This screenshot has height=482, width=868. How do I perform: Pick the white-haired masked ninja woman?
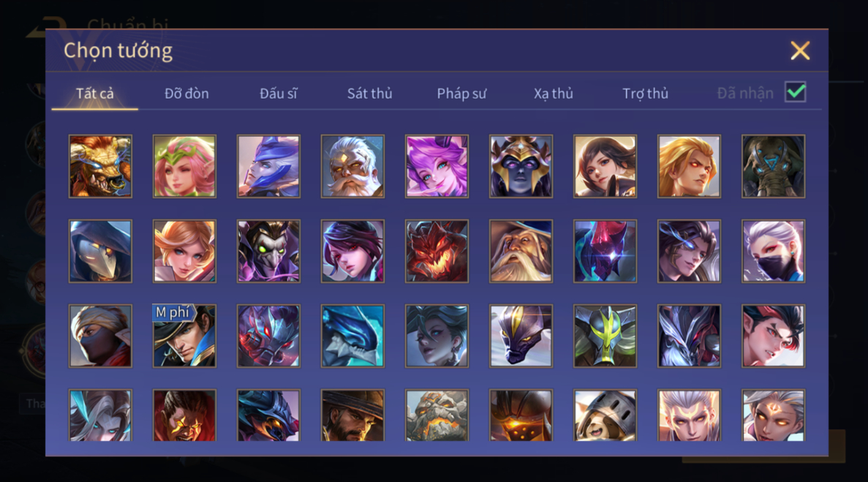click(774, 251)
